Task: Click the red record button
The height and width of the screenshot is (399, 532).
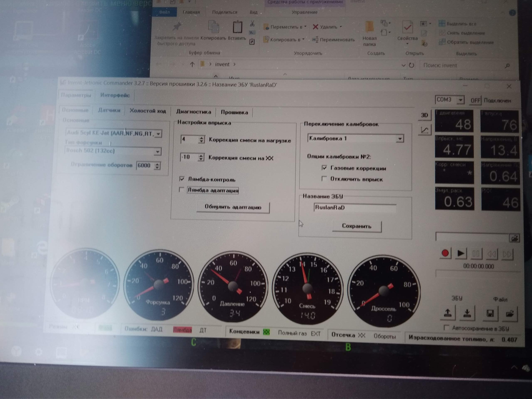Action: tap(445, 253)
